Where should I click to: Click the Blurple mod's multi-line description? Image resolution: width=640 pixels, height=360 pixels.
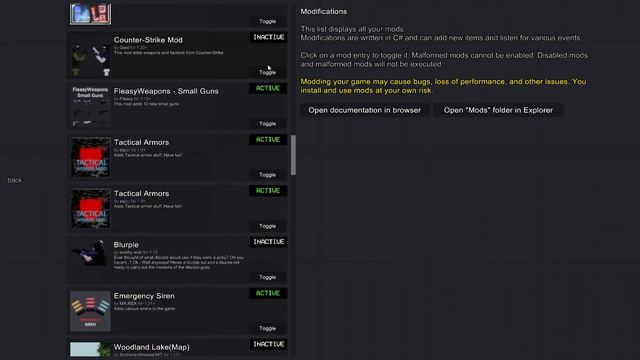point(179,262)
